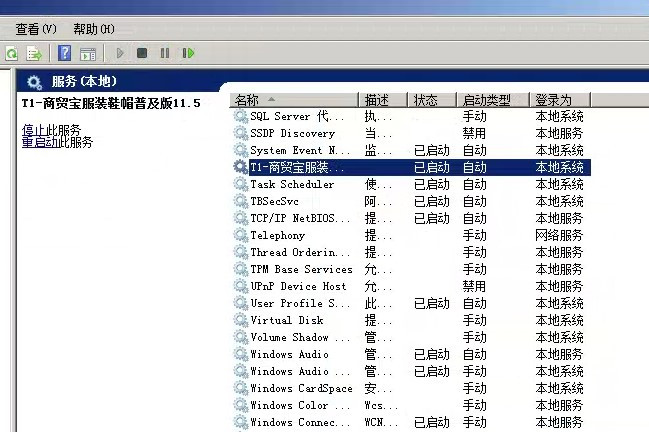Click the gear icon of User Profile S... row
This screenshot has height=432, width=649.
click(240, 303)
